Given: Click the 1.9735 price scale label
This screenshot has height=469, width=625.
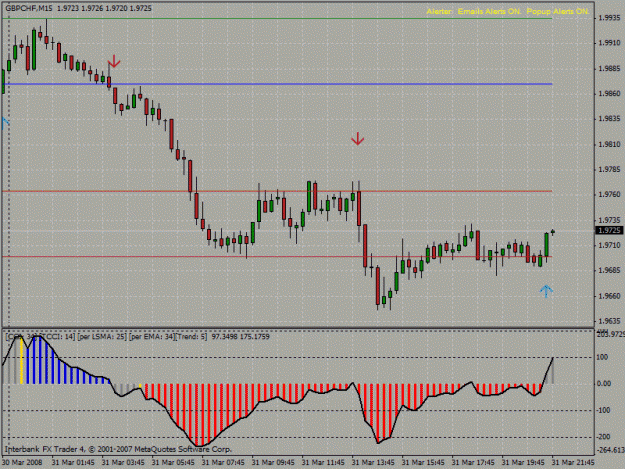Looking at the screenshot, I should 609,220.
